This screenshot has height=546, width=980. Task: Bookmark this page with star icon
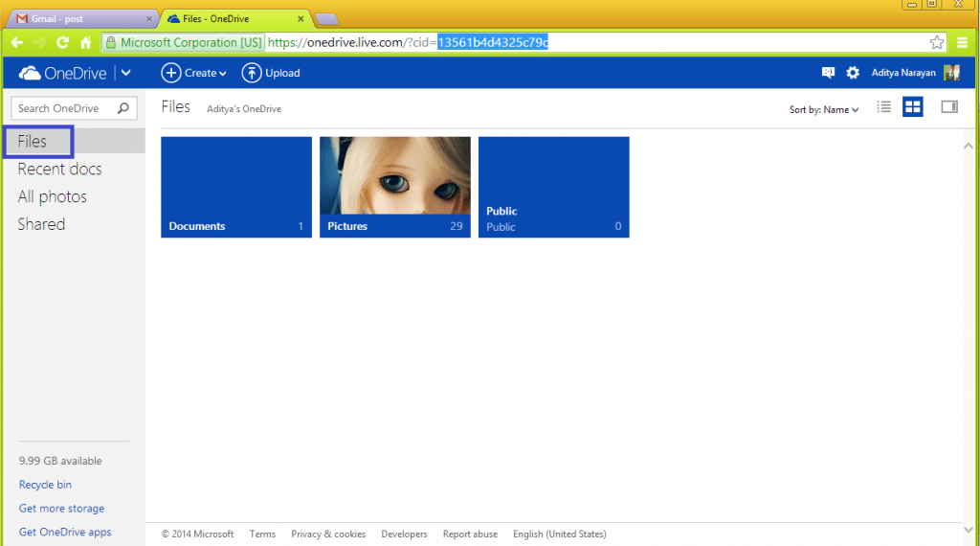coord(936,42)
